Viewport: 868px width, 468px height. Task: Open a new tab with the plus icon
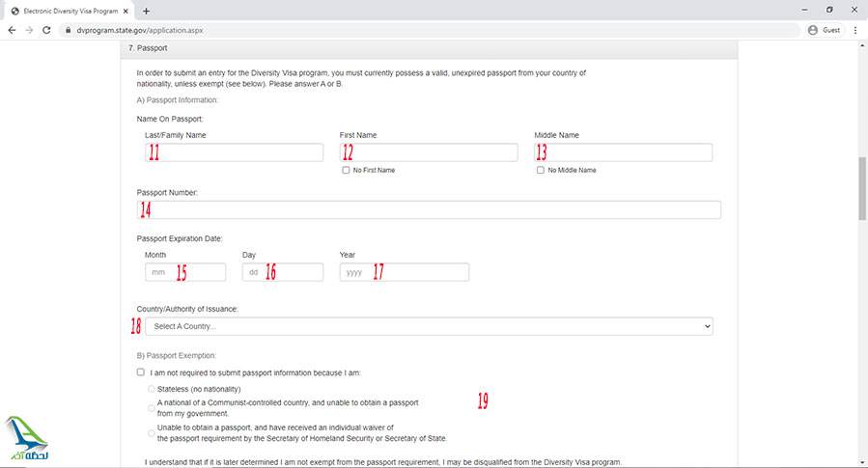[147, 11]
